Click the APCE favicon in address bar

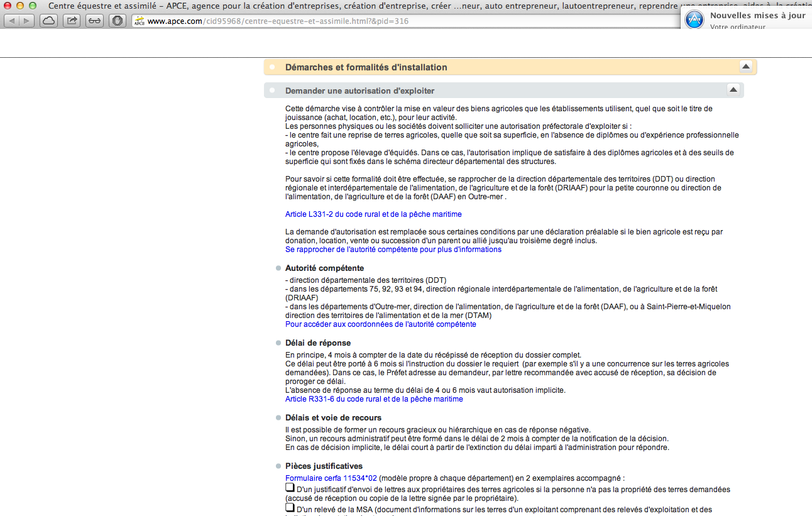tap(139, 21)
